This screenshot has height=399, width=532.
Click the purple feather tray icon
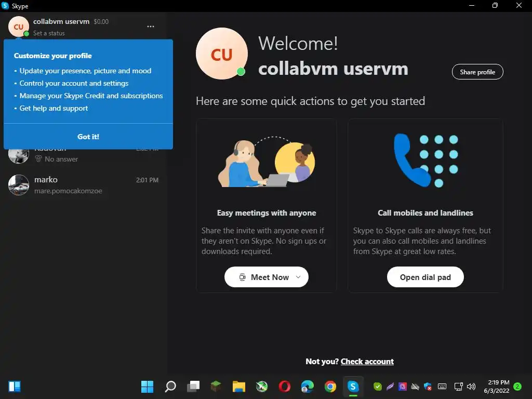click(390, 387)
